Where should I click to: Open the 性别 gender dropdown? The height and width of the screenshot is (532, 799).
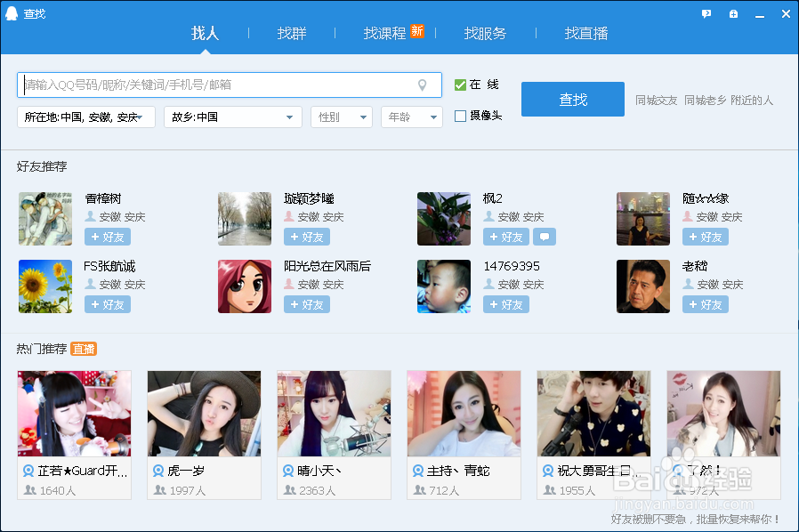[x=341, y=117]
